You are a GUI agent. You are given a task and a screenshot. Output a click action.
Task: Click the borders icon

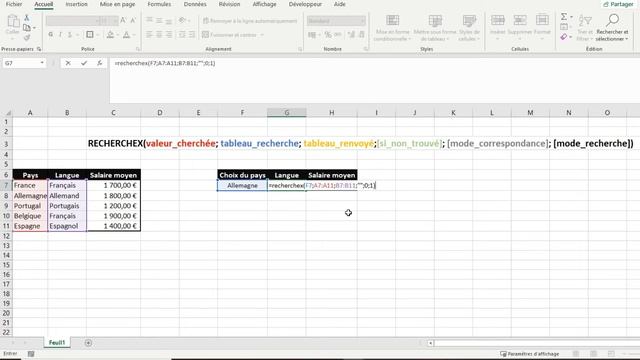(x=90, y=35)
